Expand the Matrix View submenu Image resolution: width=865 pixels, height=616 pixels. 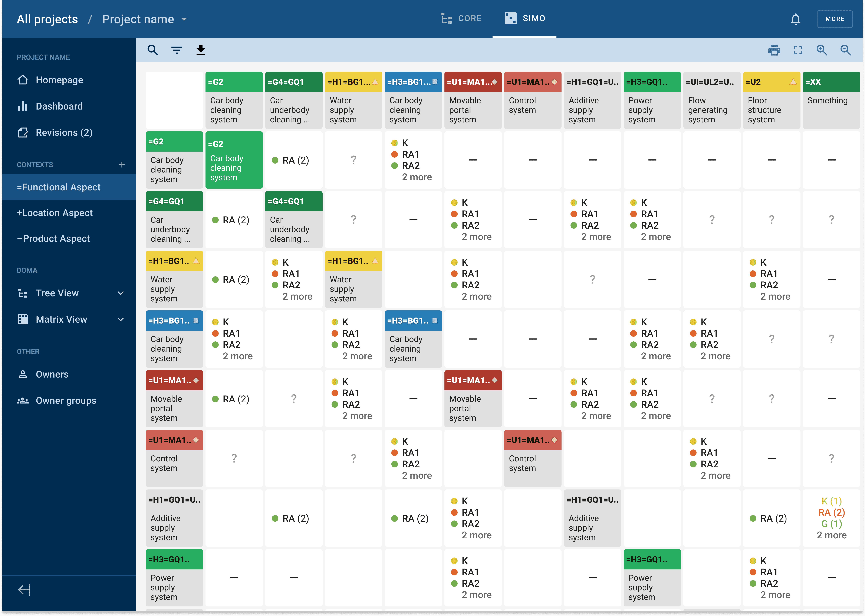121,319
